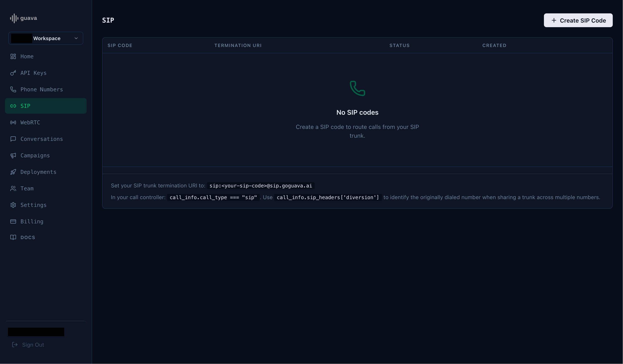This screenshot has width=623, height=364.
Task: Select the SIP sidebar item
Action: 46,106
